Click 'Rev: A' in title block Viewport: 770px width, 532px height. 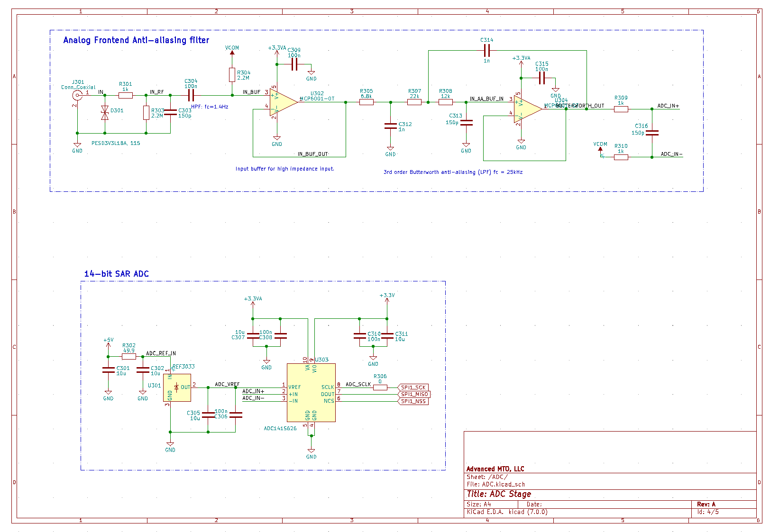point(706,504)
